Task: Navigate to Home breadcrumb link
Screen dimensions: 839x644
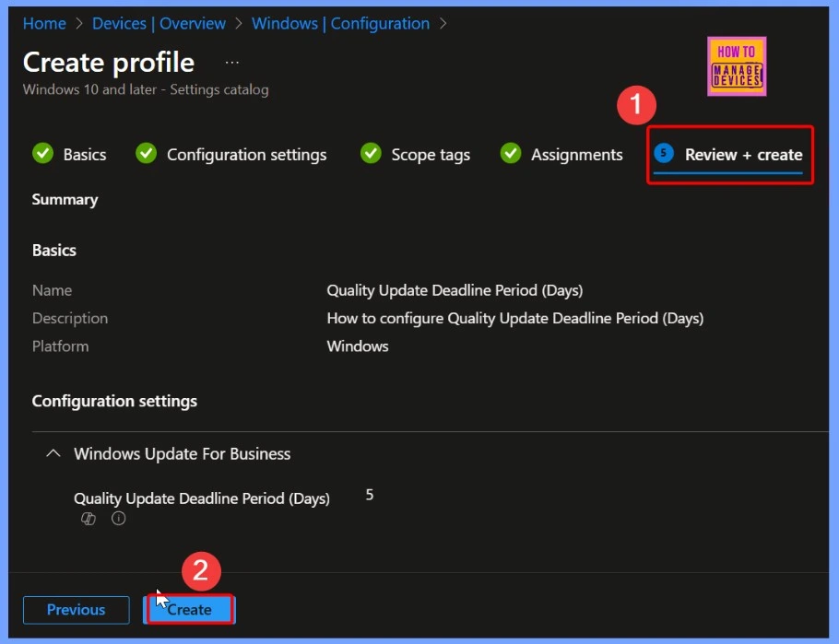Action: 44,24
